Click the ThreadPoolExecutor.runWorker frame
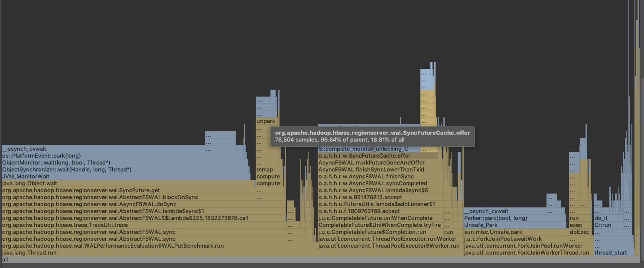This screenshot has width=644, height=268. pos(390,239)
